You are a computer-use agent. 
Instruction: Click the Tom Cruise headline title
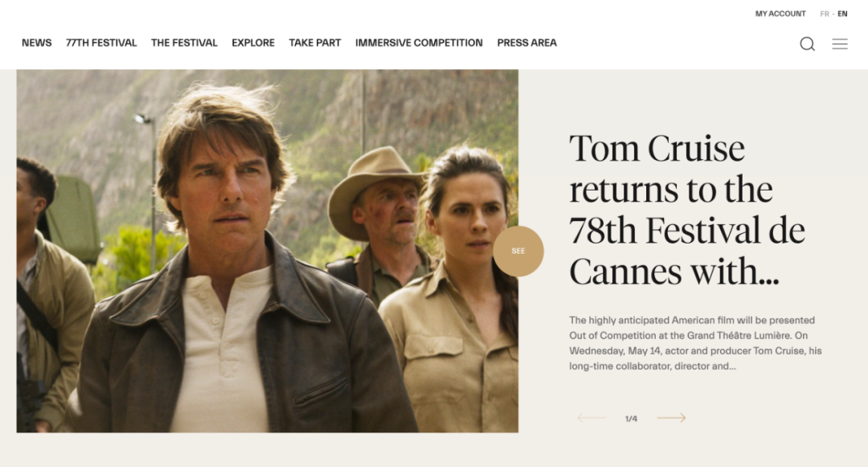point(687,210)
